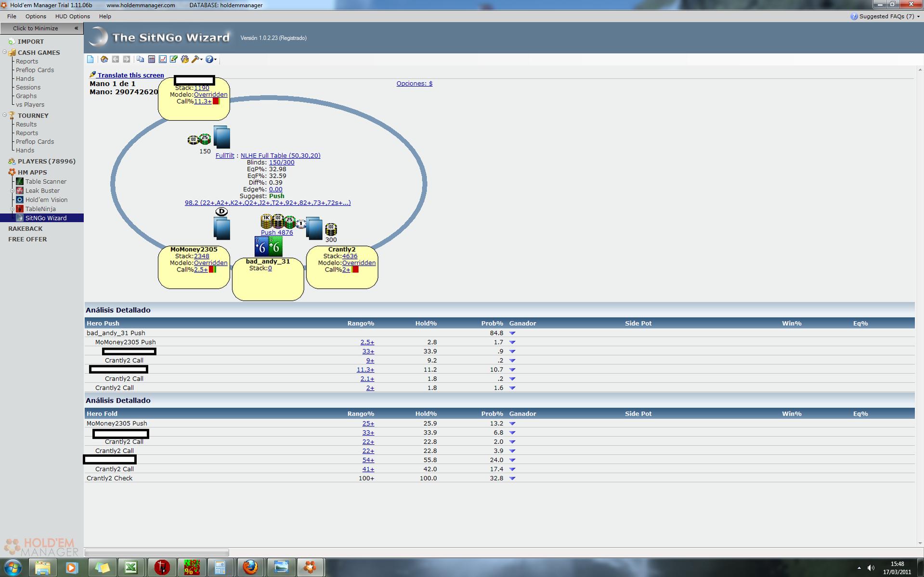
Task: Expand Ganador arrow for Crantly2 Check row
Action: pos(512,478)
